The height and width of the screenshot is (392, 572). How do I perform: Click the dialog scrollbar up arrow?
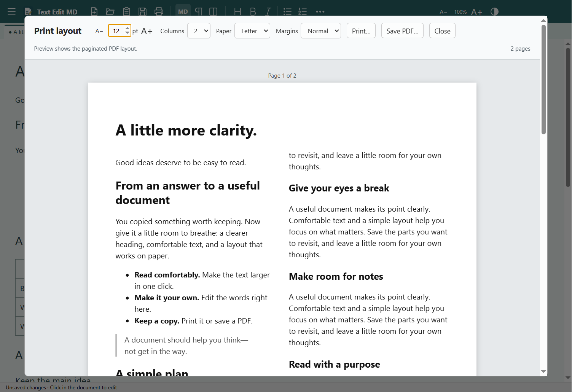(543, 21)
